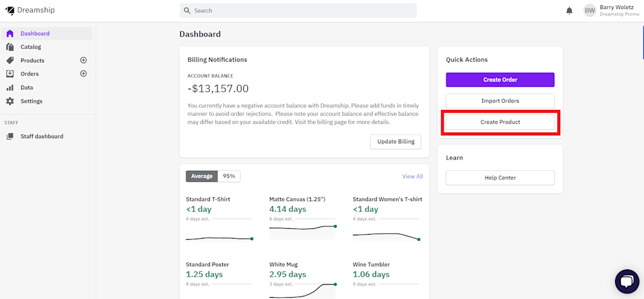
Task: Click the 1.06 days value
Action: [372, 275]
